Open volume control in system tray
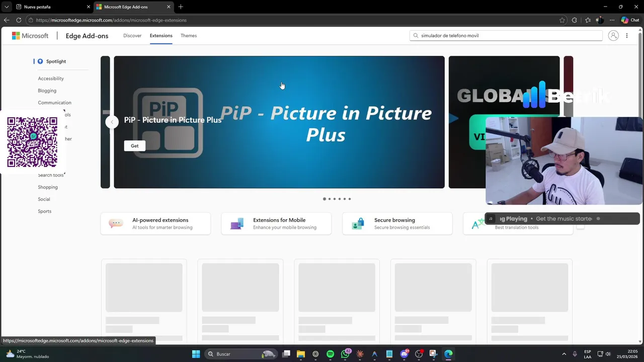644x362 pixels. tap(608, 354)
